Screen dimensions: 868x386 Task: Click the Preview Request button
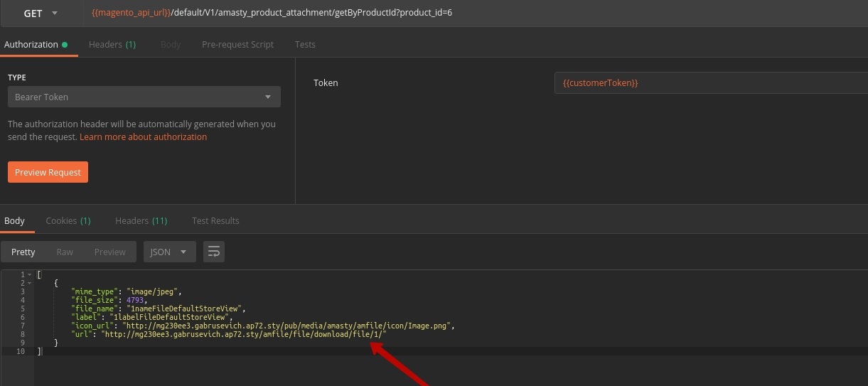click(48, 172)
